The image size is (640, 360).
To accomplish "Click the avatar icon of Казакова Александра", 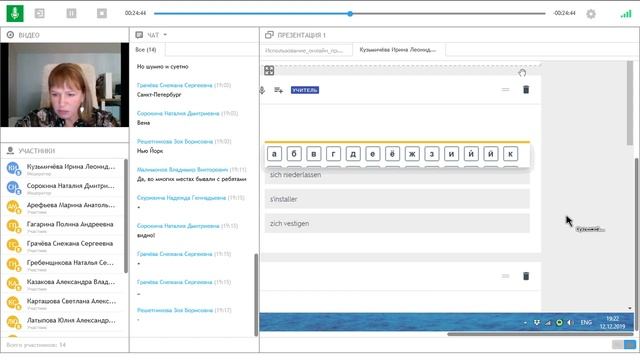I will [x=13, y=283].
